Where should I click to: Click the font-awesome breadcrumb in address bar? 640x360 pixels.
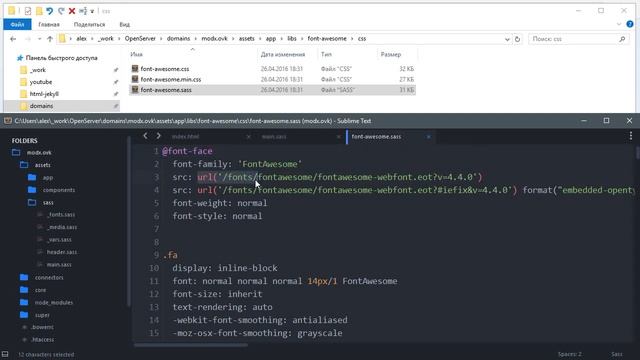pyautogui.click(x=327, y=38)
